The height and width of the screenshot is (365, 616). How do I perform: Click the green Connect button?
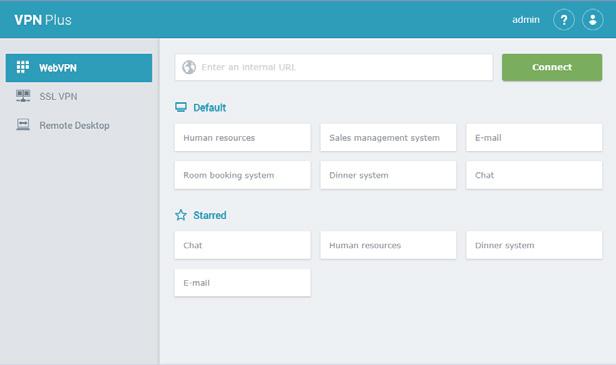click(552, 67)
